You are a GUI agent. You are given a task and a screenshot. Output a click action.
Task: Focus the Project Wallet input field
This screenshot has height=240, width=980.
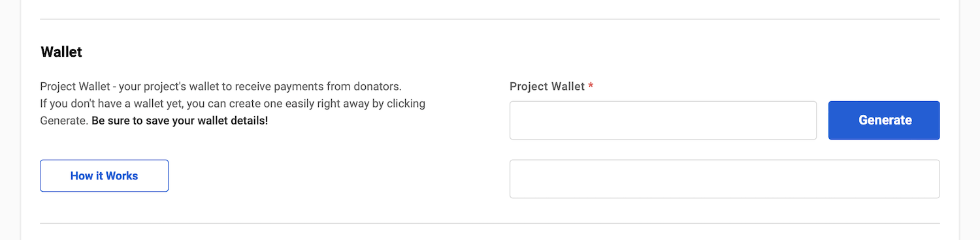point(663,120)
